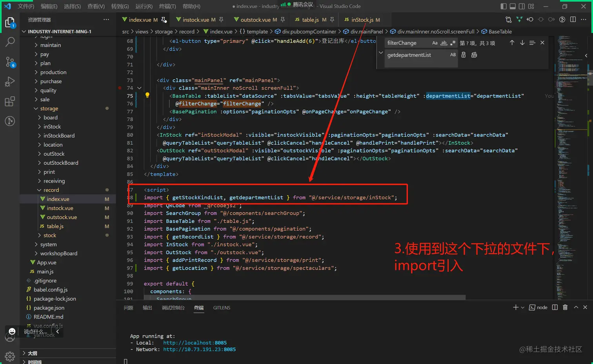Add a new terminal with plus icon
The image size is (593, 364).
click(x=516, y=308)
